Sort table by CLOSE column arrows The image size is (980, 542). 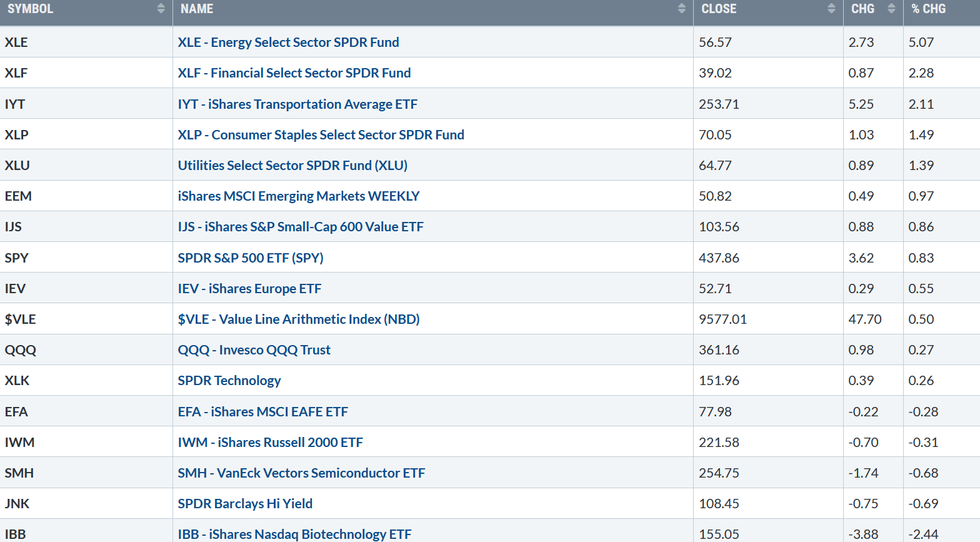click(x=831, y=9)
